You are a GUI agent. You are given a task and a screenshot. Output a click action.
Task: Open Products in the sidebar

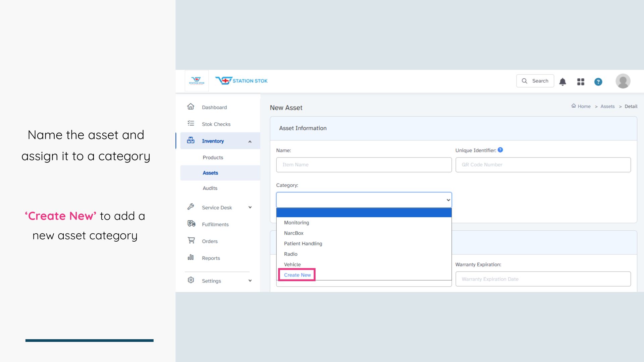[213, 158]
